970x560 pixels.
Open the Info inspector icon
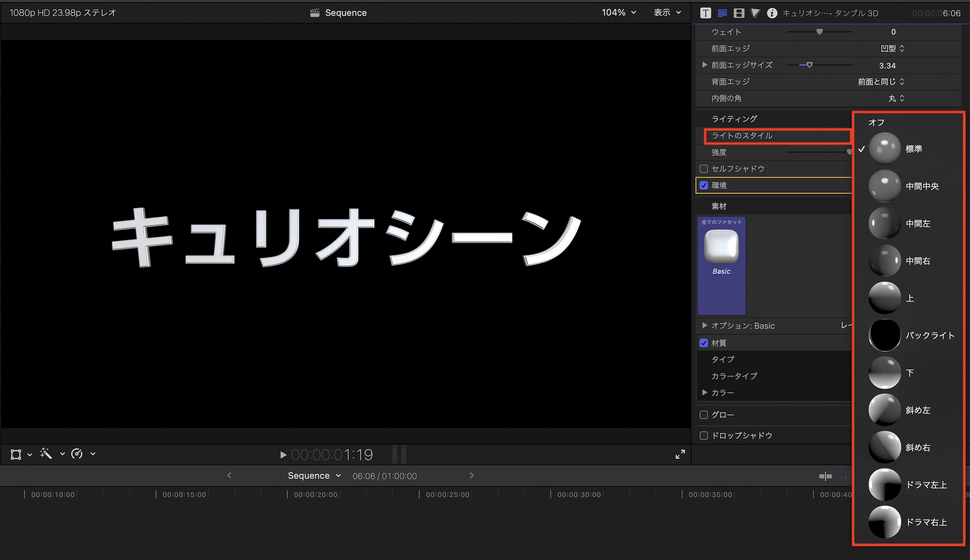tap(772, 13)
